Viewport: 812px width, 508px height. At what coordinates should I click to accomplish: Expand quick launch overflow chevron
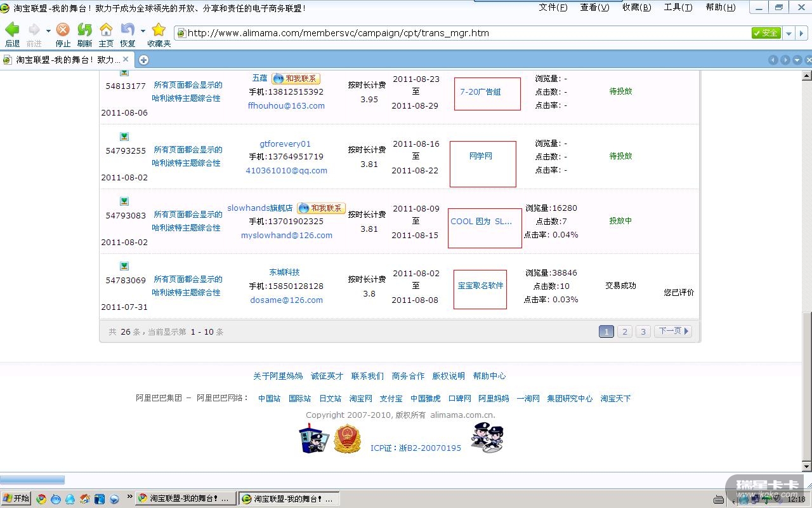point(129,497)
